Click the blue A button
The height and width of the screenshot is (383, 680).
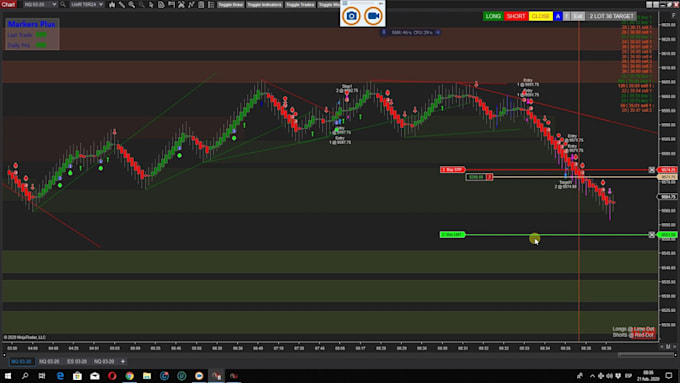558,16
